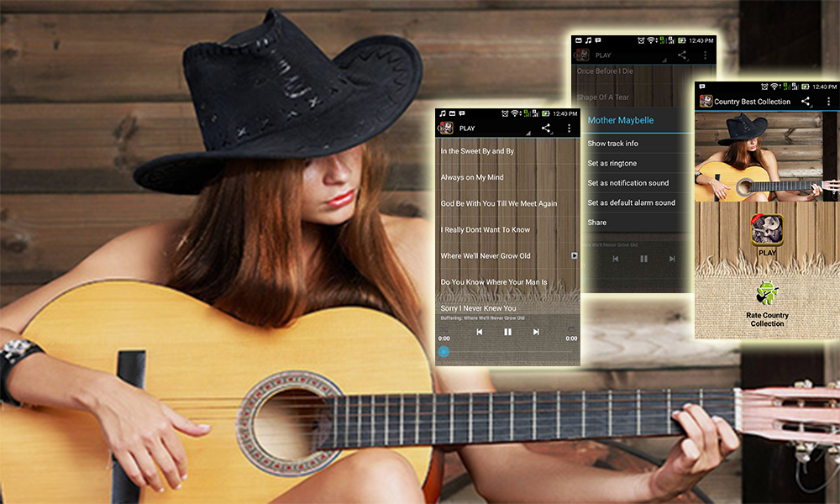
Task: Tap share icon in Country Best Collection bar
Action: coord(806,102)
